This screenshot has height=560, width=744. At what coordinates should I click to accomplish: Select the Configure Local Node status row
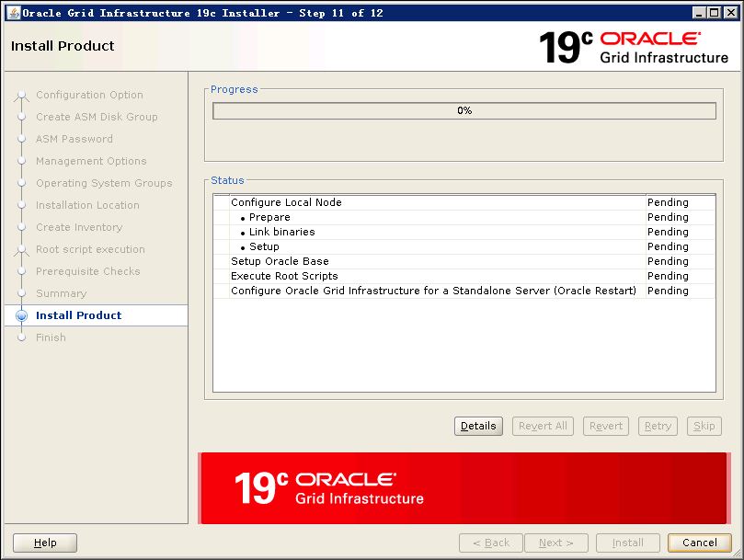(464, 202)
